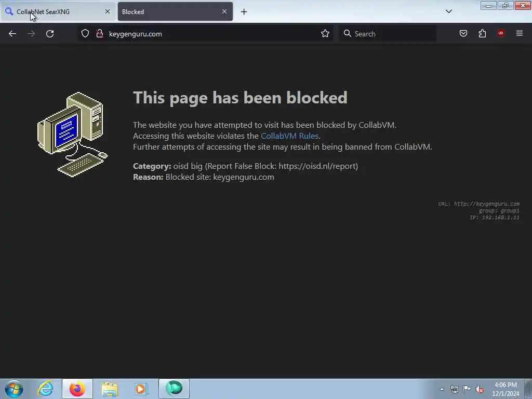
Task: Close the CollabNet SearXNG tab
Action: click(x=108, y=11)
